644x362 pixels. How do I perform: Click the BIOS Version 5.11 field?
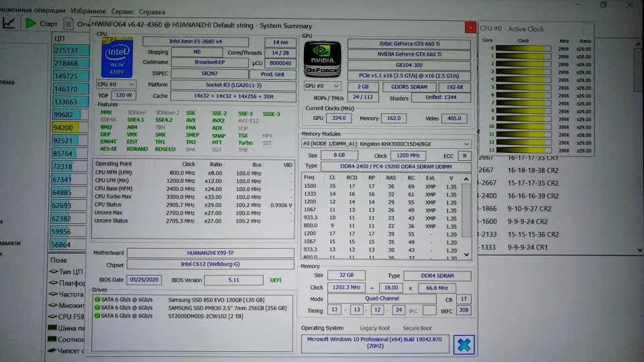coord(233,280)
